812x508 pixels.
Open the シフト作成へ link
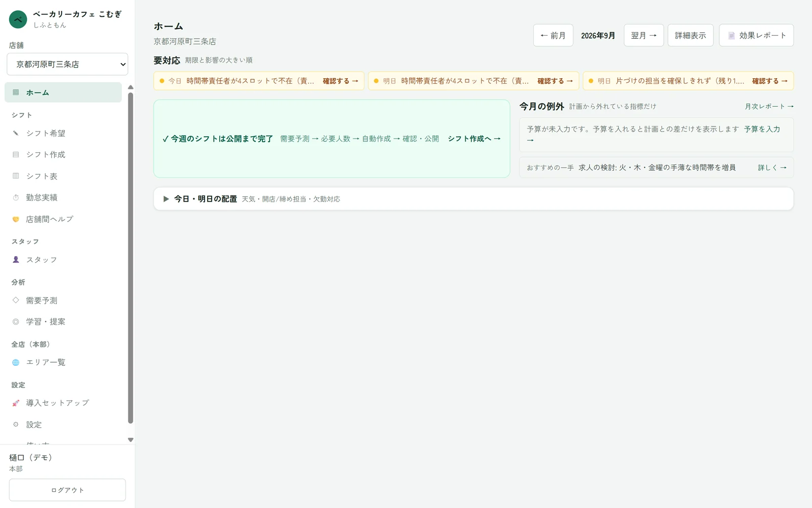[x=474, y=139]
